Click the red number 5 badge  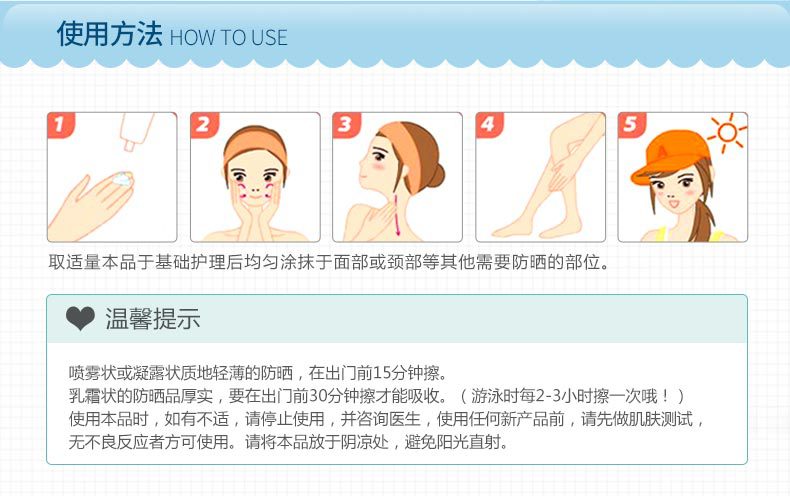(631, 125)
